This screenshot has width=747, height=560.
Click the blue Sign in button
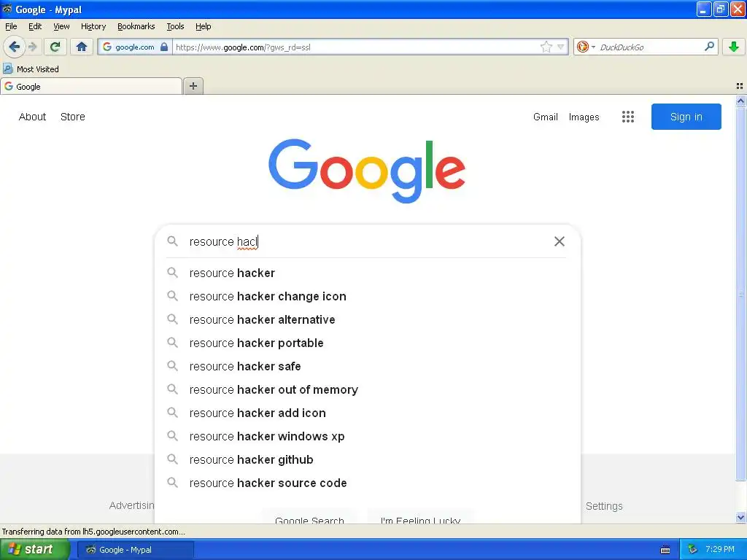point(686,117)
